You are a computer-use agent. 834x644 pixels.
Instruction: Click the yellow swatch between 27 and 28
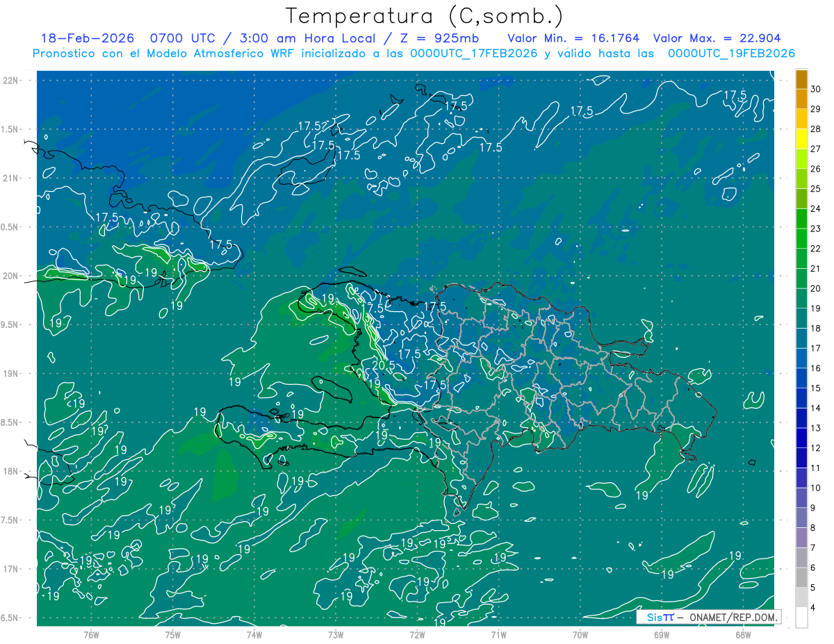coord(801,140)
